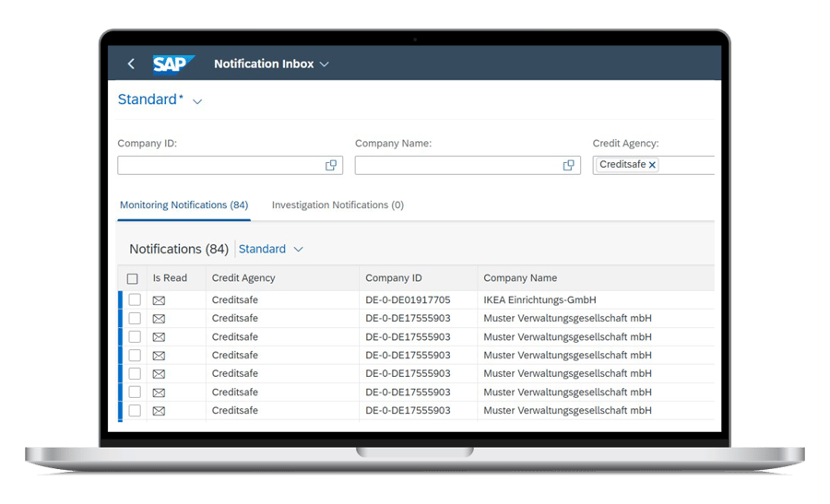Click the Company ID column header
Viewport: 830px width, 504px height.
pos(393,278)
